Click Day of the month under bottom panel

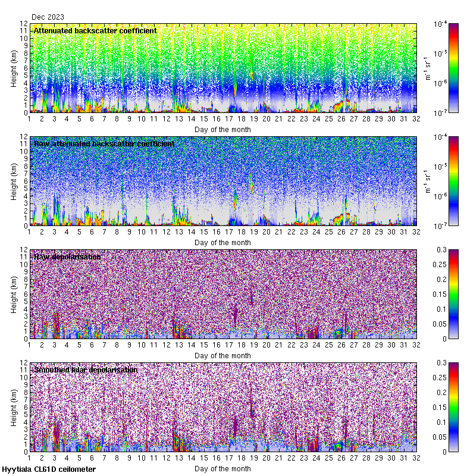(222, 468)
